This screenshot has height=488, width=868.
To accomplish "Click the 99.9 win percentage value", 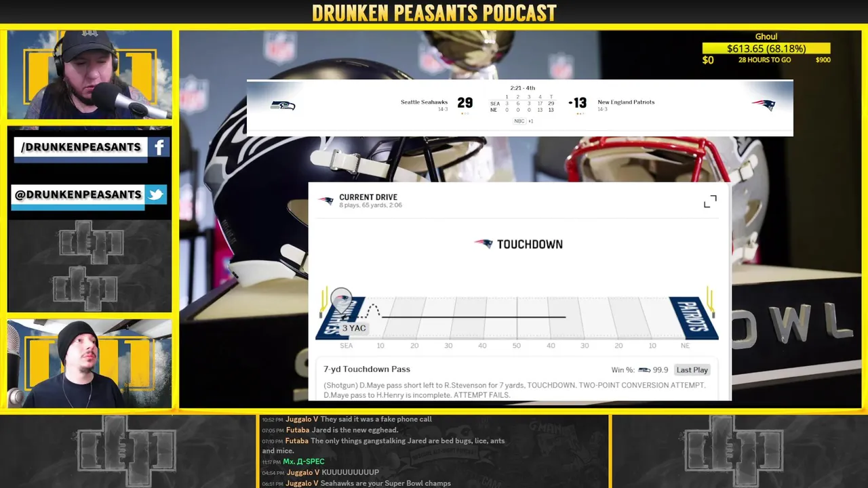I will coord(660,370).
